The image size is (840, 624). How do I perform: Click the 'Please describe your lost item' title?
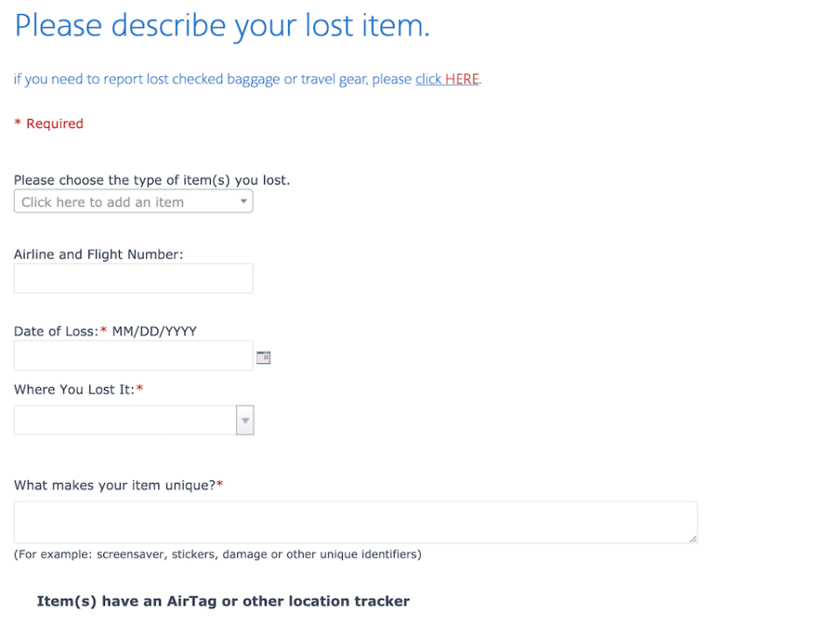(x=221, y=25)
